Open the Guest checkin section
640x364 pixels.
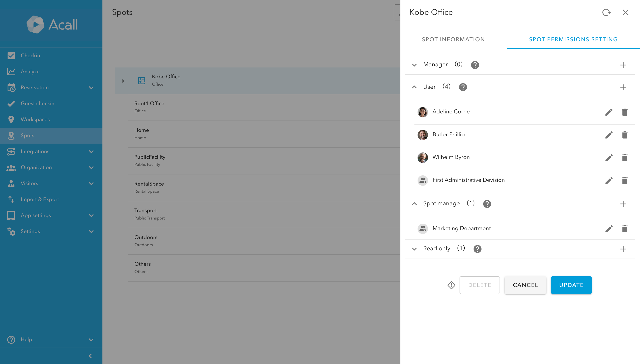click(38, 103)
